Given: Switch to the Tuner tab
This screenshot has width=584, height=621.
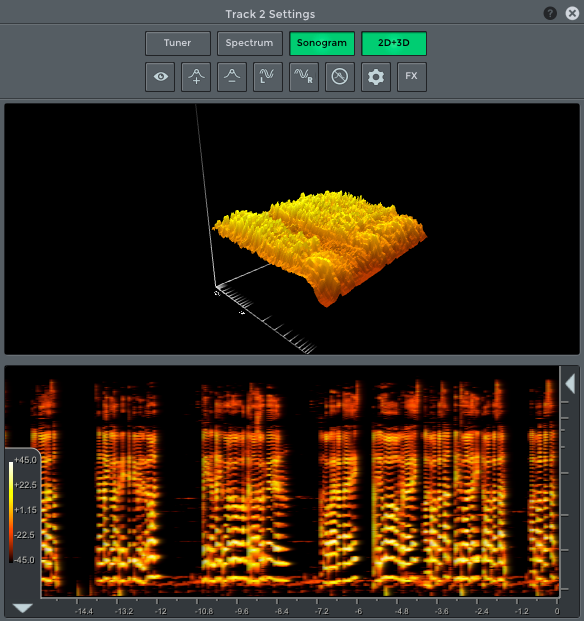Looking at the screenshot, I should 178,43.
